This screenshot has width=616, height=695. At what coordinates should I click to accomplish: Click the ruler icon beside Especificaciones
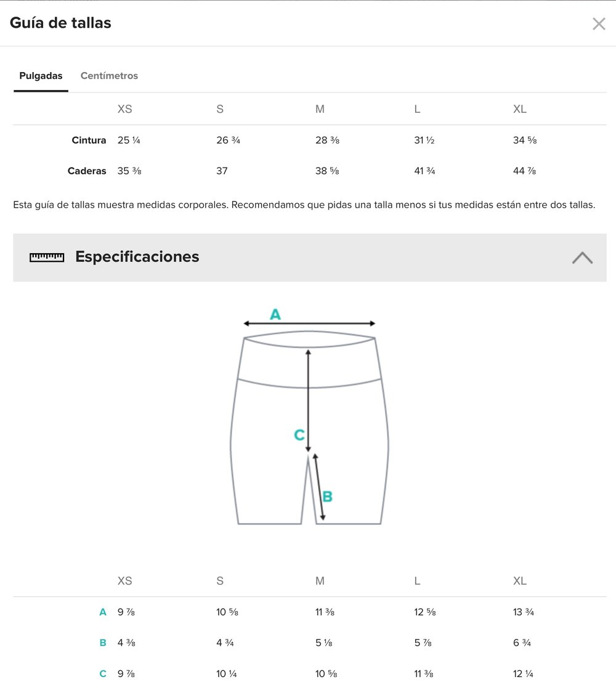click(47, 257)
